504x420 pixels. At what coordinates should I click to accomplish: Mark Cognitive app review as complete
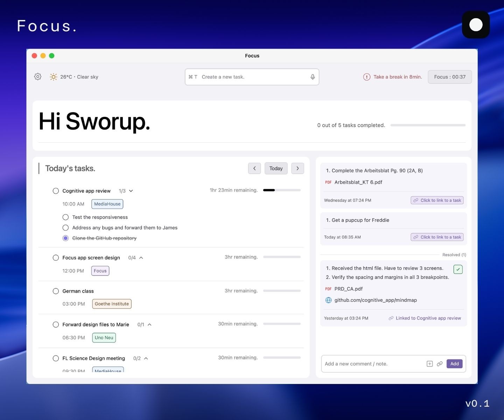(56, 191)
